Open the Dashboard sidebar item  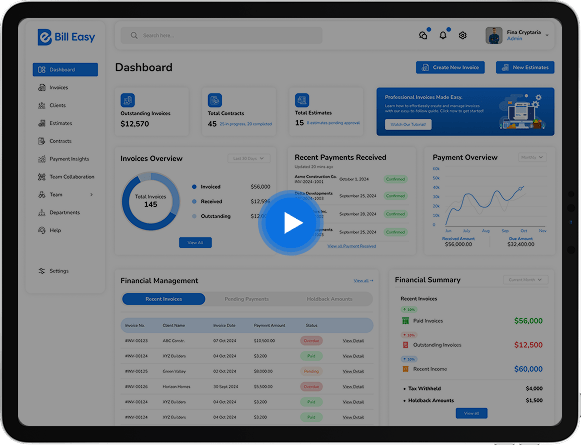65,69
